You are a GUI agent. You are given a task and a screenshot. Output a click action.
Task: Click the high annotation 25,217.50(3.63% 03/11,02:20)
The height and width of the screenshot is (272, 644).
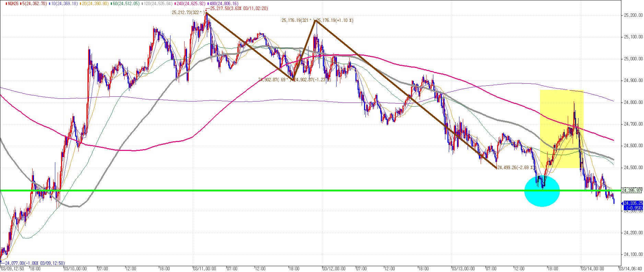(x=239, y=8)
